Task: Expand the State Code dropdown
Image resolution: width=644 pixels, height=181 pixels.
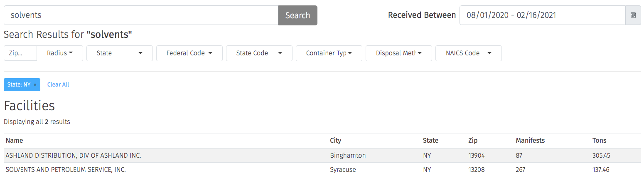Action: (259, 53)
